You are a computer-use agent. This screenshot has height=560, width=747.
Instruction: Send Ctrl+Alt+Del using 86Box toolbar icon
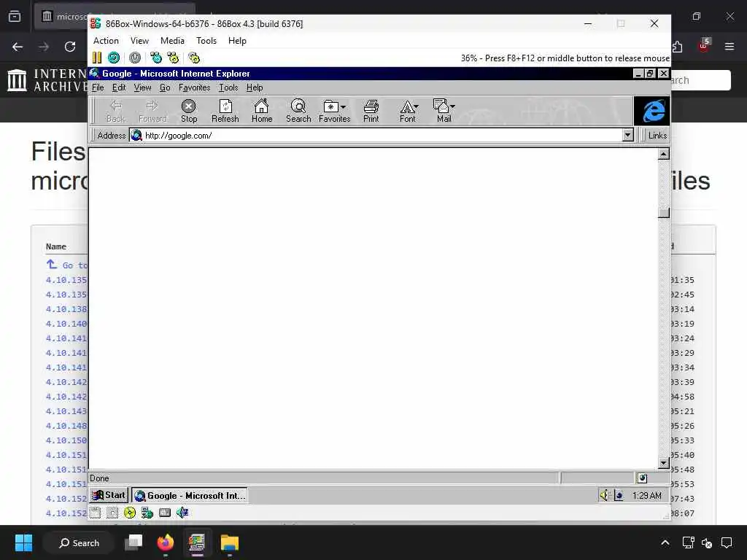(156, 58)
